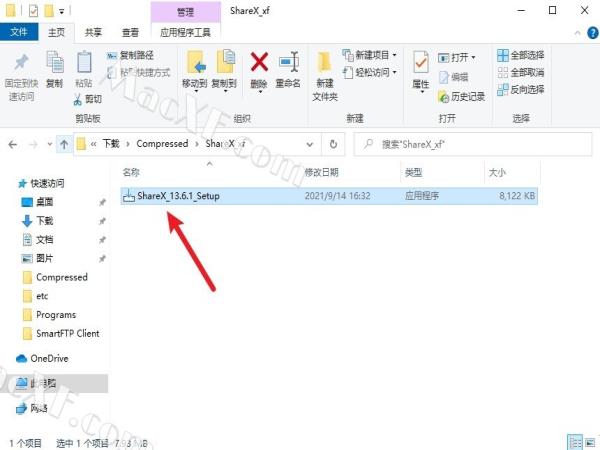Screen dimensions: 600x450
Task: Switch to the Home (主页) tab
Action: click(x=56, y=32)
